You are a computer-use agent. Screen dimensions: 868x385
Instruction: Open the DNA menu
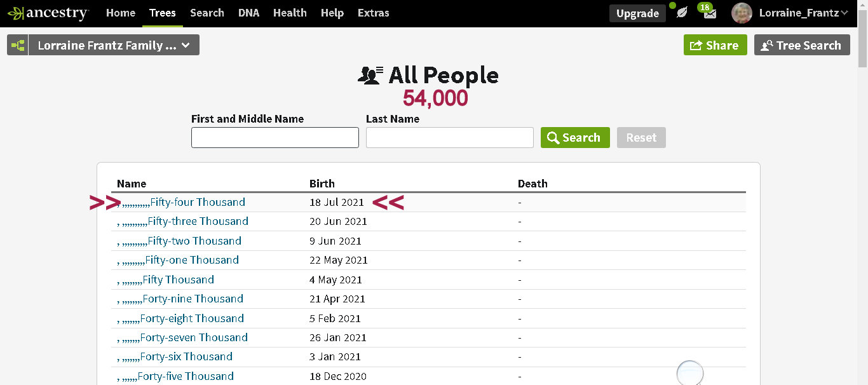248,13
